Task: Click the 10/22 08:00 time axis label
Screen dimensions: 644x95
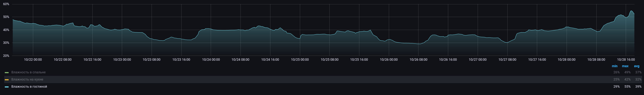Action: click(x=63, y=59)
